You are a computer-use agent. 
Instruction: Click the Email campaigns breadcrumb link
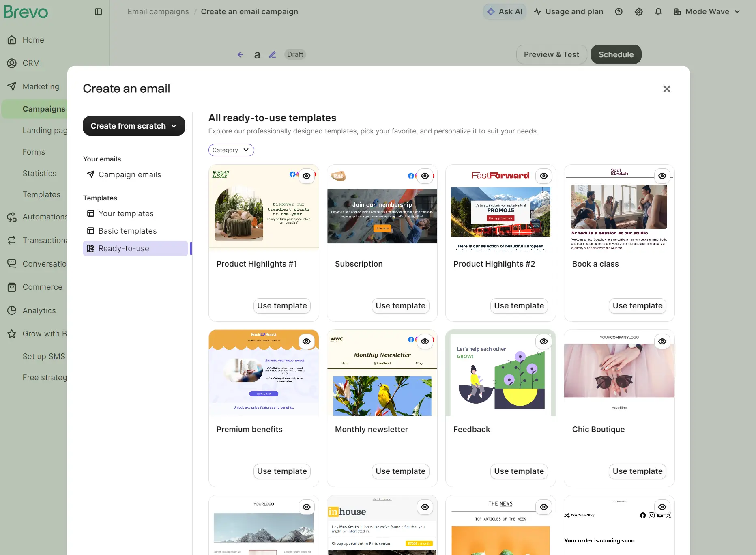click(158, 12)
